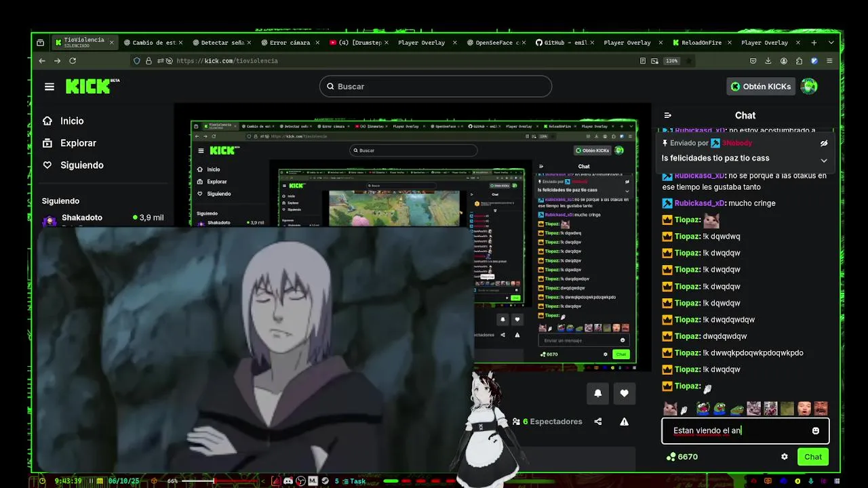The width and height of the screenshot is (868, 488).
Task: Select the open-mouth face emote
Action: point(804,409)
